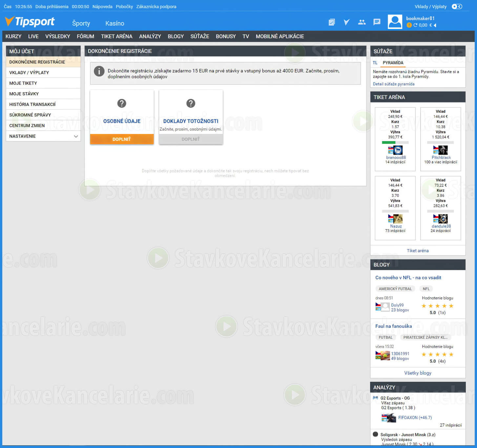Click the Tipsport arrow icon in header
477x448 pixels.
pyautogui.click(x=346, y=22)
